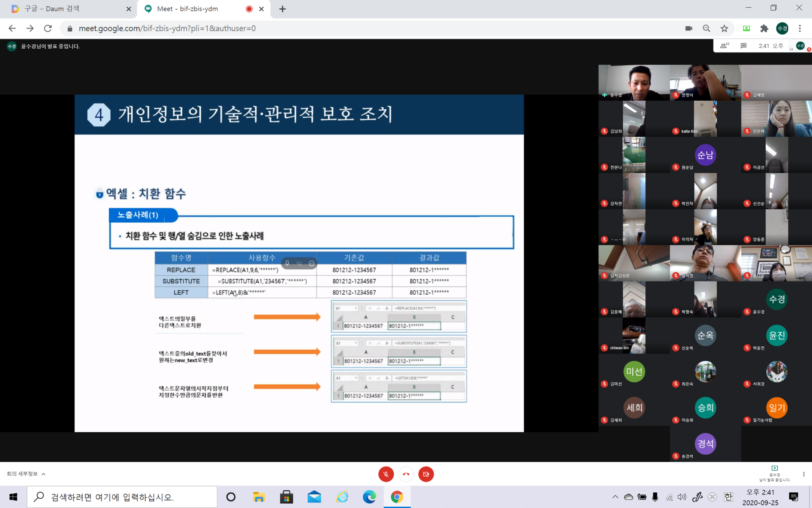Click the Windows taskbar search box

point(122,497)
